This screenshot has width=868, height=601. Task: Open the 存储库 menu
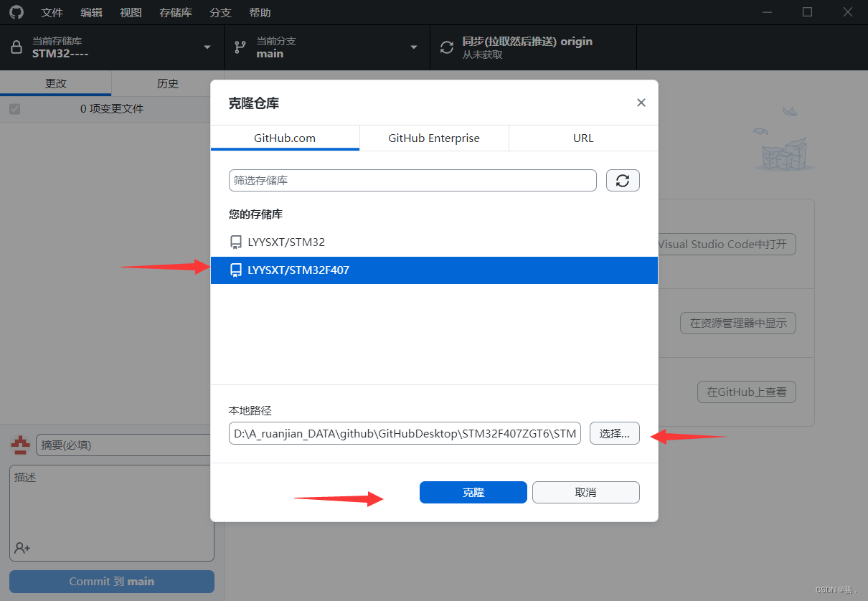pyautogui.click(x=176, y=12)
